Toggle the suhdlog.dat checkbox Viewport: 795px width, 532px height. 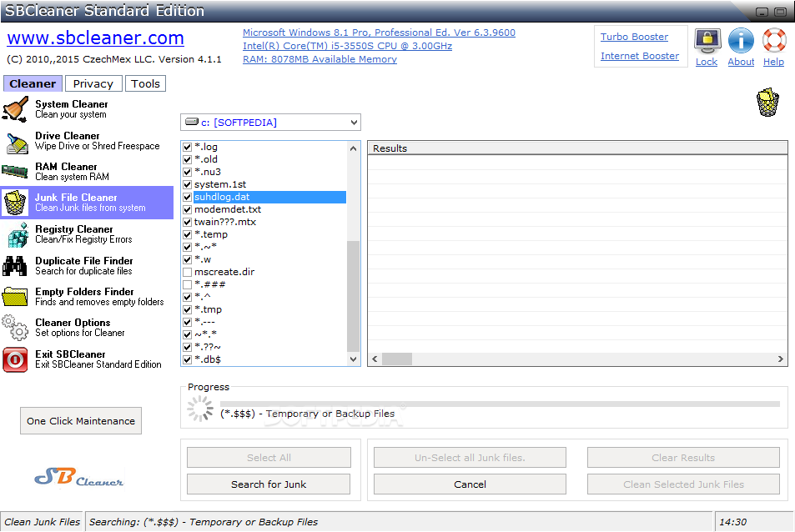187,197
